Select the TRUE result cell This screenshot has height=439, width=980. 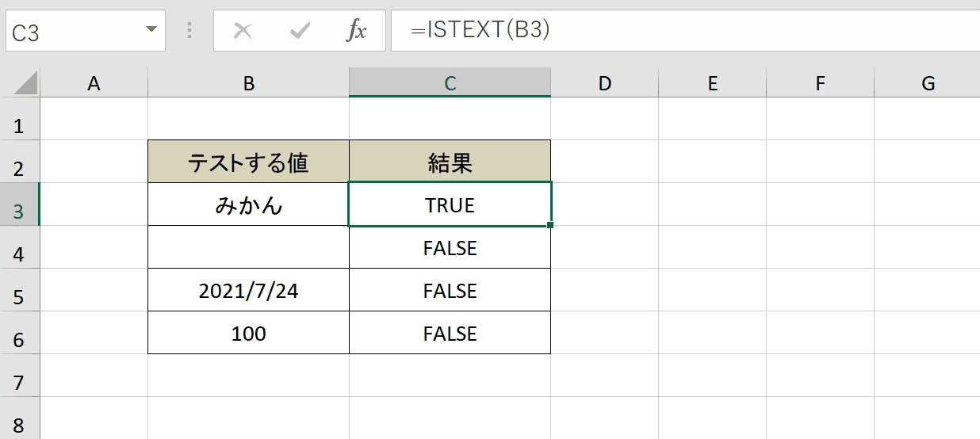450,204
